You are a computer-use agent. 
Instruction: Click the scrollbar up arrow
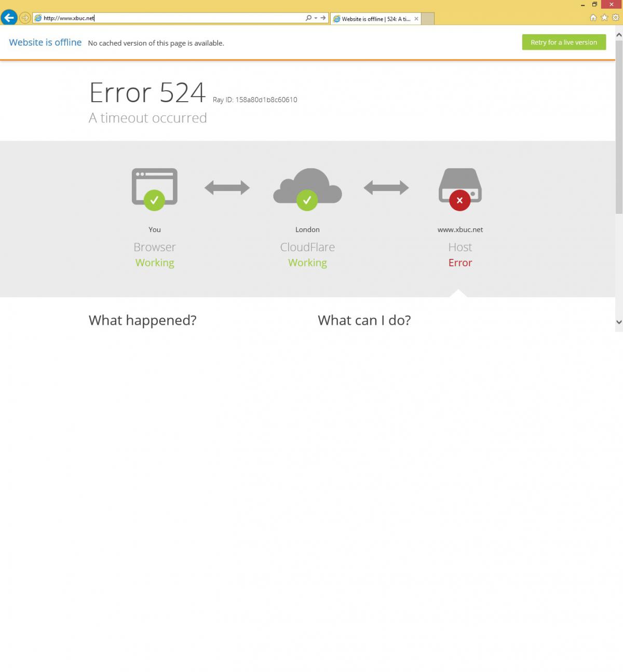(x=619, y=35)
